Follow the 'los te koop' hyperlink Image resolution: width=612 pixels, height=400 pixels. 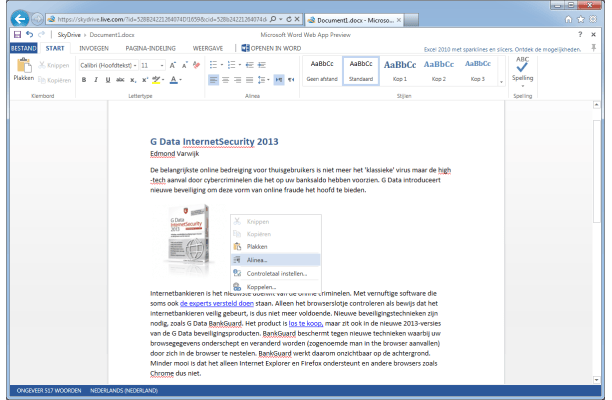coord(306,323)
